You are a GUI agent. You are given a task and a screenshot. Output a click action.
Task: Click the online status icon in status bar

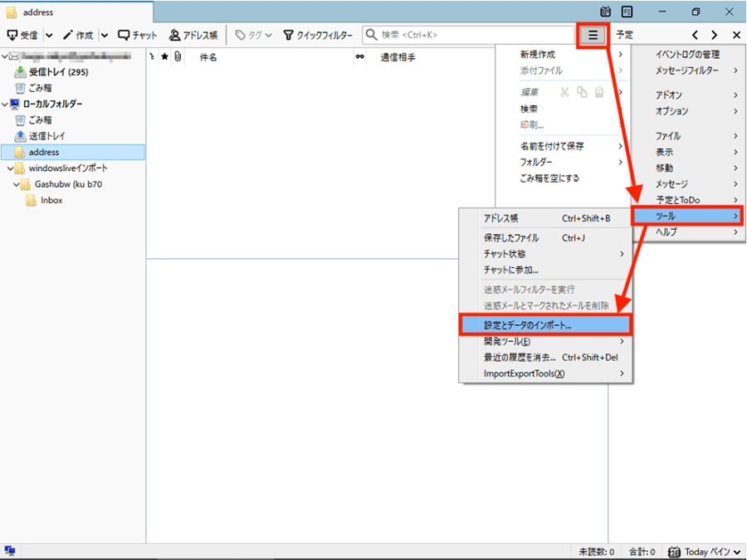click(10, 551)
